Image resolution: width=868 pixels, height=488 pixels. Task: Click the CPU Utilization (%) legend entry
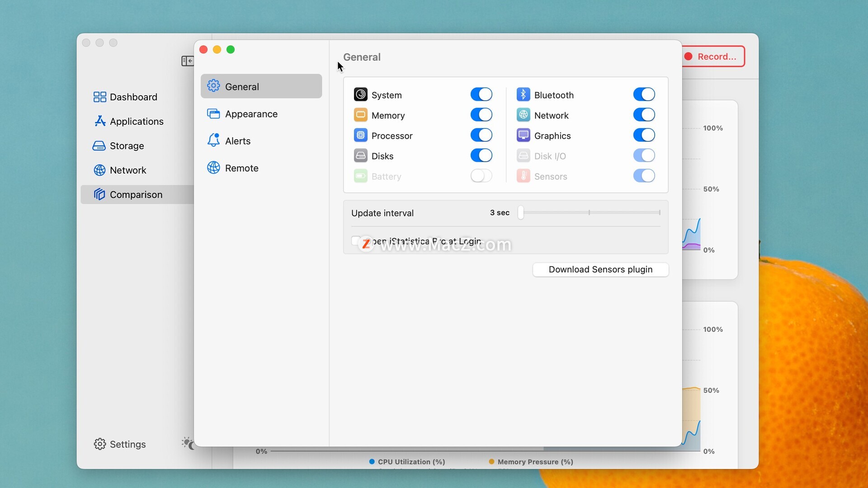click(x=407, y=462)
